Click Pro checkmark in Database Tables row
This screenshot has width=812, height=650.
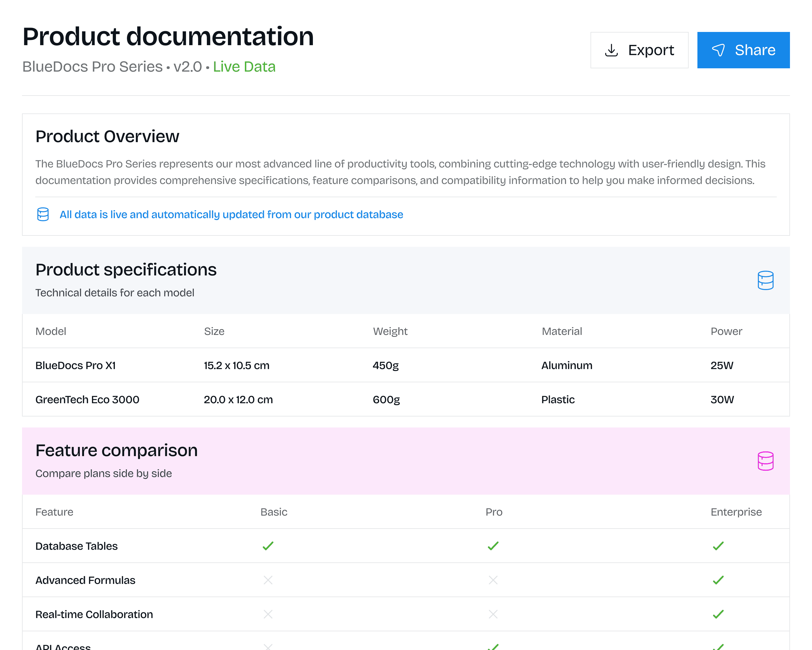tap(493, 546)
